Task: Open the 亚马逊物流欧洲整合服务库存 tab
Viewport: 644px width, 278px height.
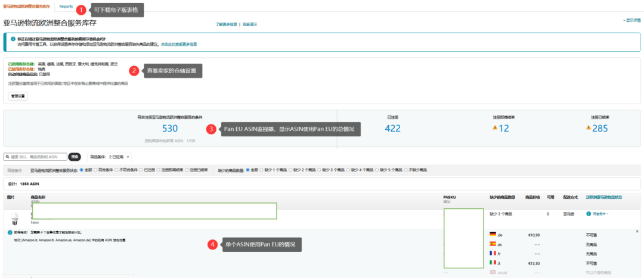Action: (26, 7)
